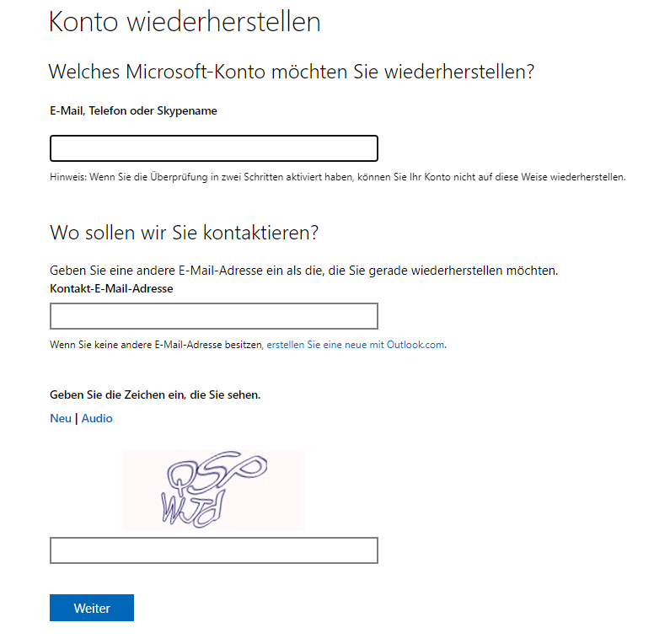654x644 pixels.
Task: Click the captcha characters entry field
Action: [x=213, y=550]
